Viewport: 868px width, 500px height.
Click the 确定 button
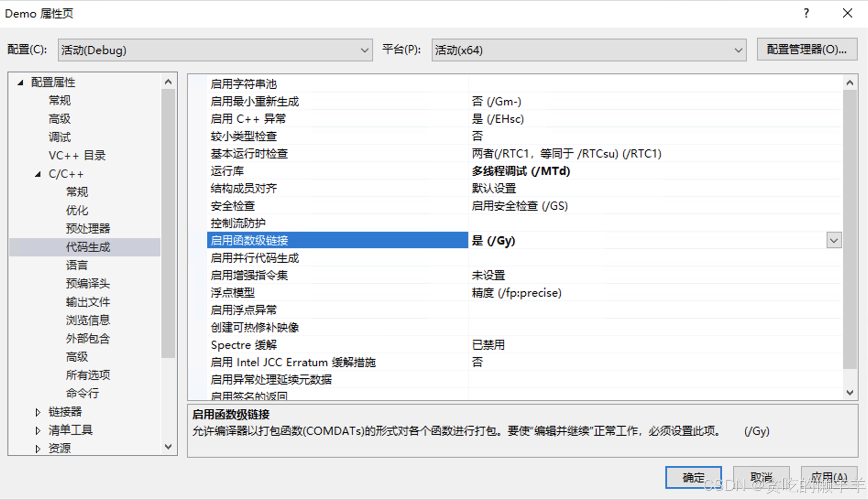693,477
